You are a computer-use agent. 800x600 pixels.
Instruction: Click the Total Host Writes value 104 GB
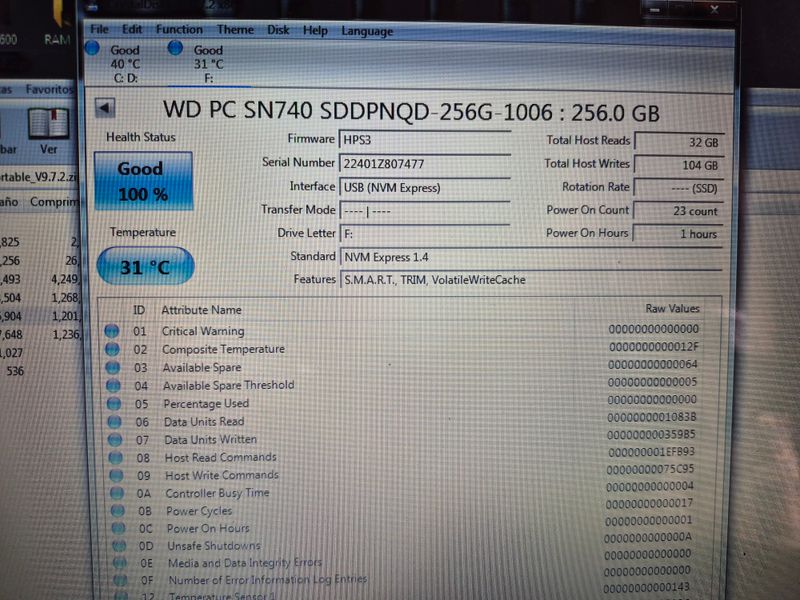click(679, 165)
